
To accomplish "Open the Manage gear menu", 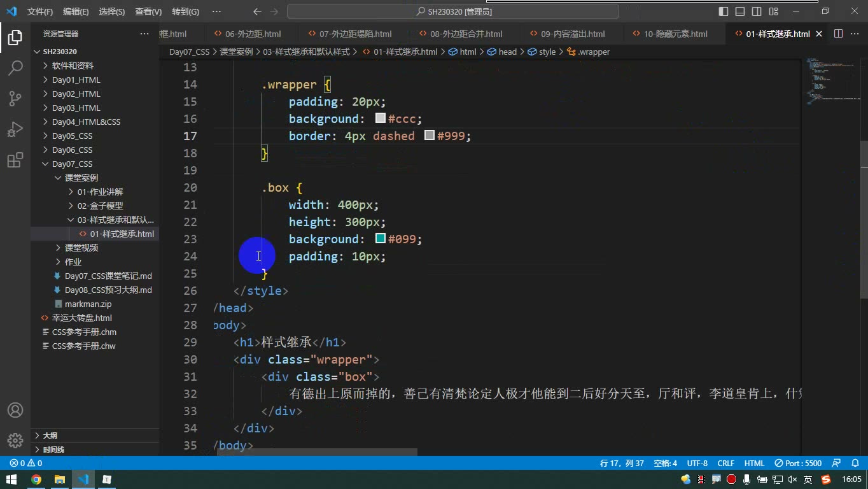I will [15, 440].
